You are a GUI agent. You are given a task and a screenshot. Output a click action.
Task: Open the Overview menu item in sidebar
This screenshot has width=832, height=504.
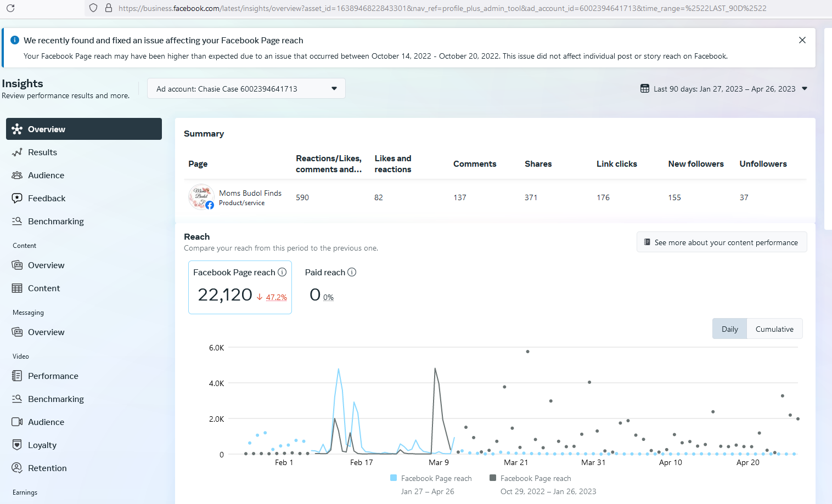(84, 129)
